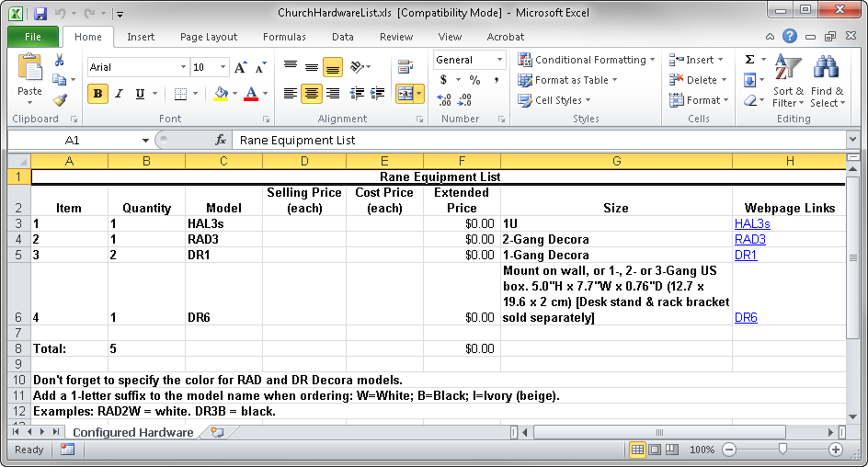Screen dimensions: 868x467
Task: Switch to the Page Layout tab
Action: tap(209, 37)
